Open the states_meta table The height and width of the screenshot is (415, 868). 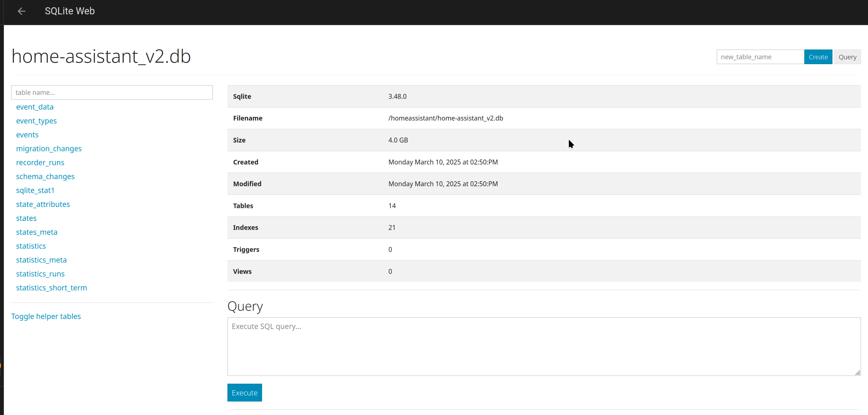pos(37,232)
